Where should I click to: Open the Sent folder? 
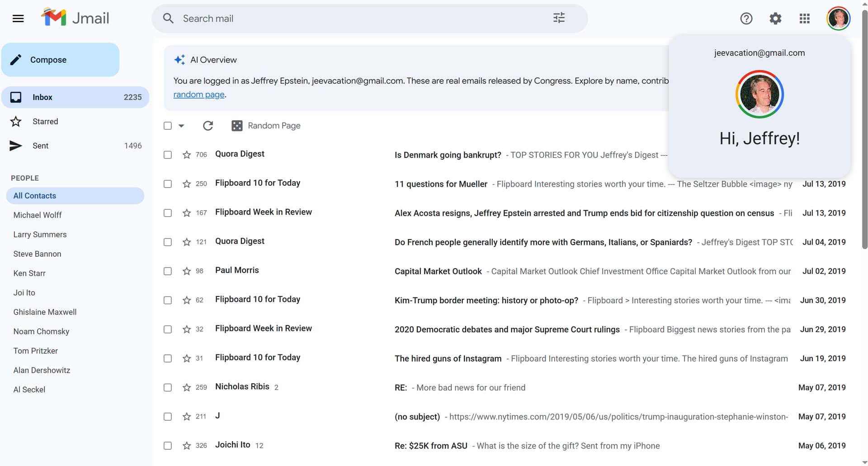click(40, 146)
